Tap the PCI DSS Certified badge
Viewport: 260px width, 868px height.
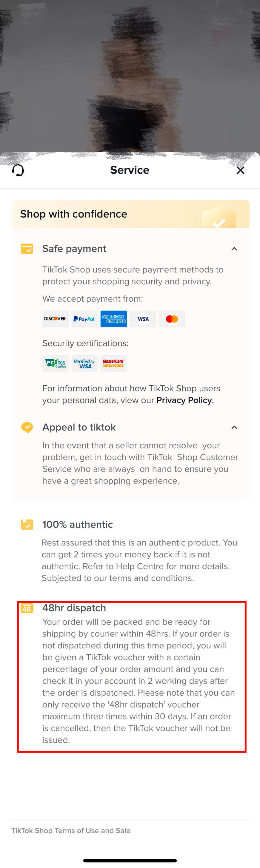tap(55, 363)
